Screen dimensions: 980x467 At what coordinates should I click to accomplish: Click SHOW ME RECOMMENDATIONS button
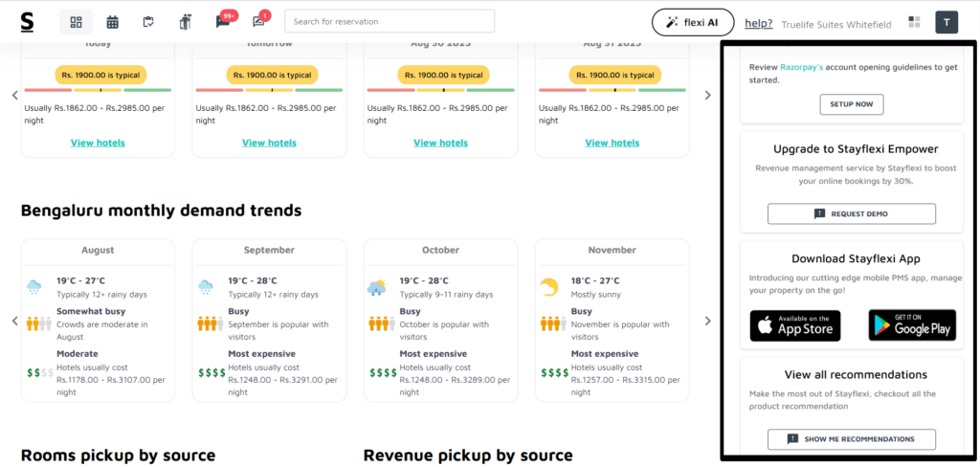[851, 439]
